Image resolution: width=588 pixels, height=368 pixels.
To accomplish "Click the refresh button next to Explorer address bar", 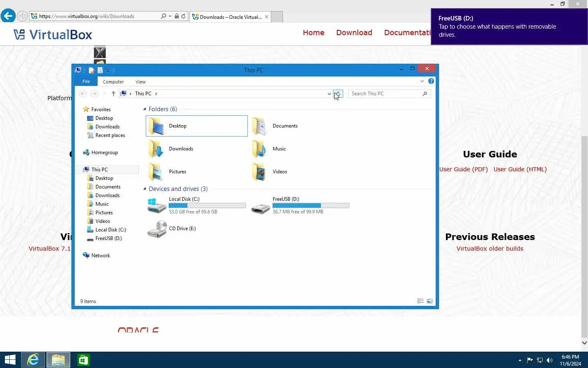I will pyautogui.click(x=338, y=94).
